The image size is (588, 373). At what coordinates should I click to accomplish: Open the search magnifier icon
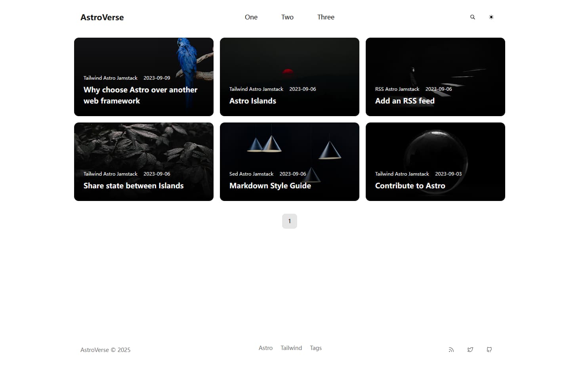[472, 17]
